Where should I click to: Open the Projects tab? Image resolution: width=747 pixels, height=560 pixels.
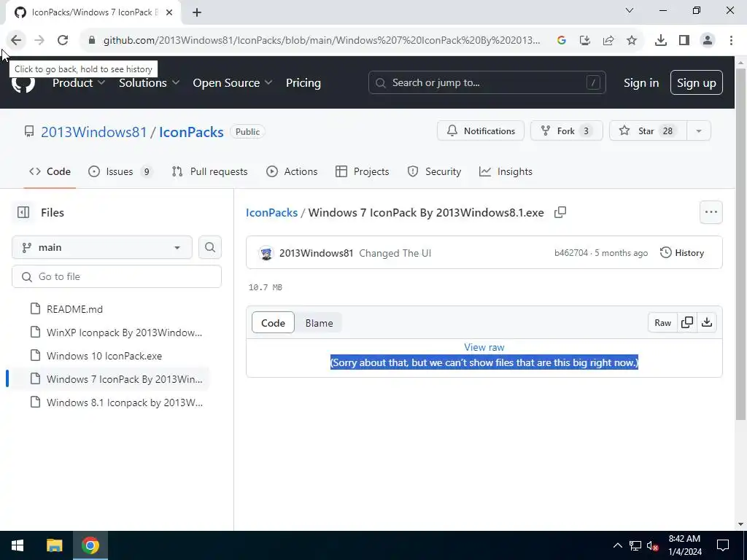coord(363,171)
